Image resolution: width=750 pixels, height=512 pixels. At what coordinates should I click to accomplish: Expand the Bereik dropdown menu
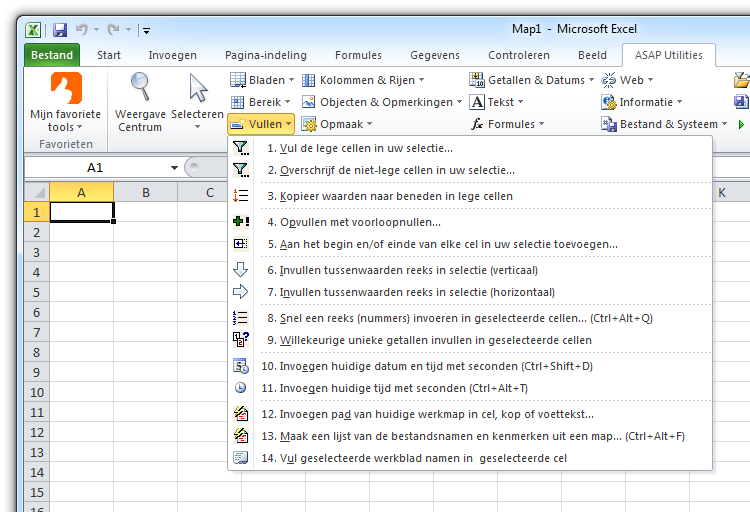pyautogui.click(x=260, y=102)
